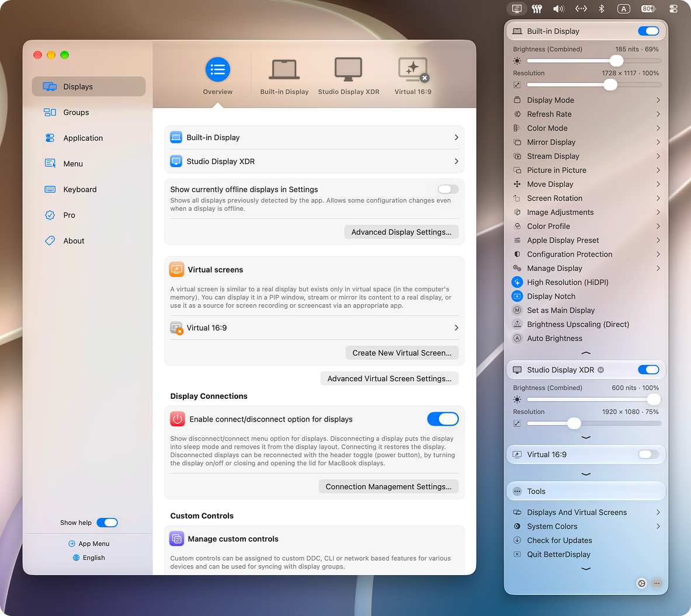Select Quit BetterDisplay menu item
This screenshot has height=616, width=691.
(x=587, y=554)
